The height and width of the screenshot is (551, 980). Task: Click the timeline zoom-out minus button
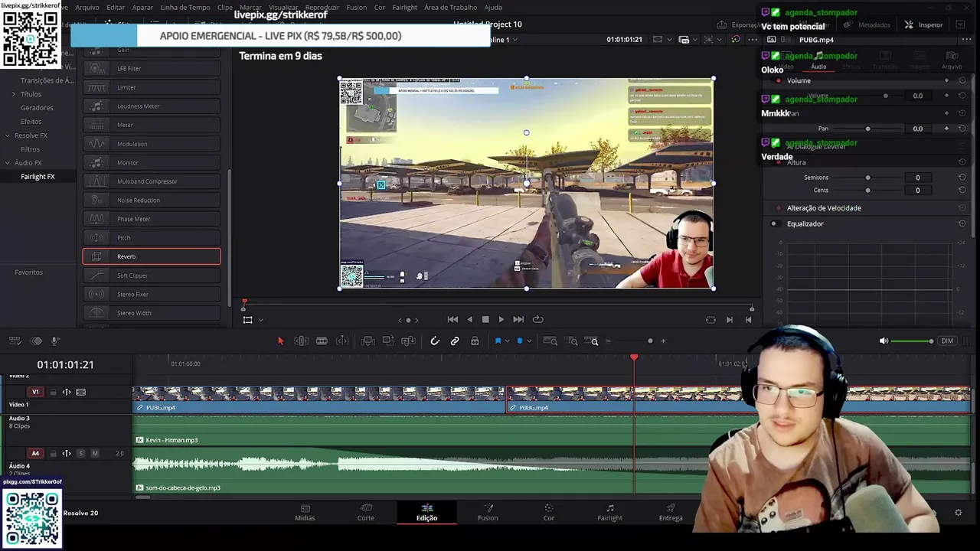coord(608,341)
